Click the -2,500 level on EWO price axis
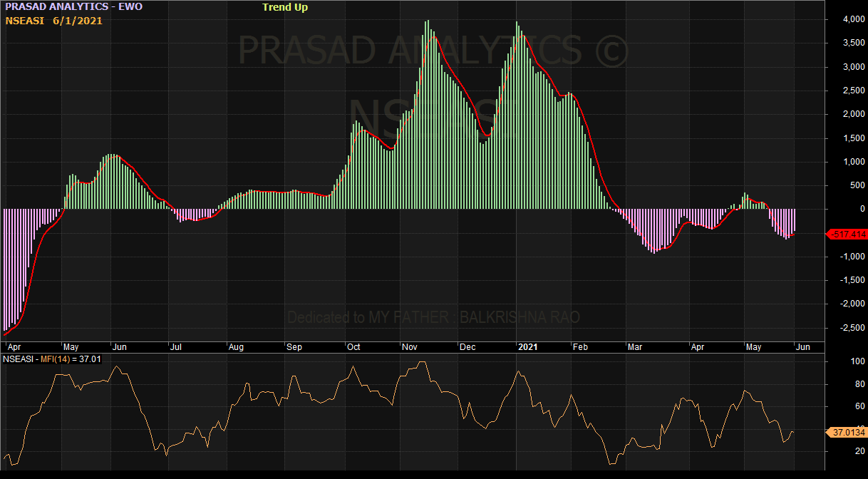This screenshot has height=479, width=868. (850, 328)
